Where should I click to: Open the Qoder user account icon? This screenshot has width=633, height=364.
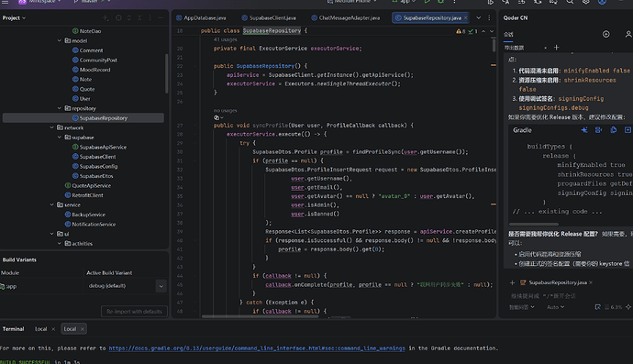point(628,34)
